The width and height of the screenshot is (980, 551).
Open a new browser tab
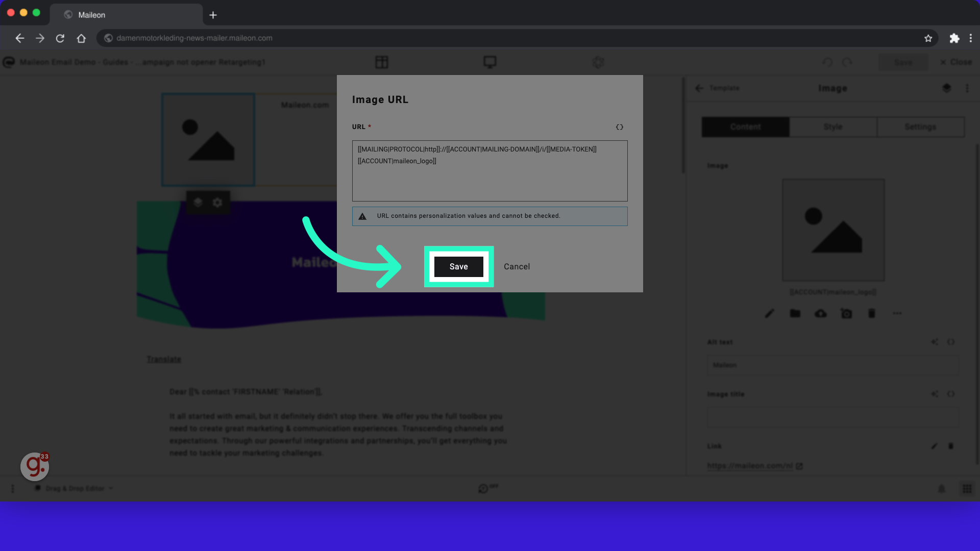[213, 15]
